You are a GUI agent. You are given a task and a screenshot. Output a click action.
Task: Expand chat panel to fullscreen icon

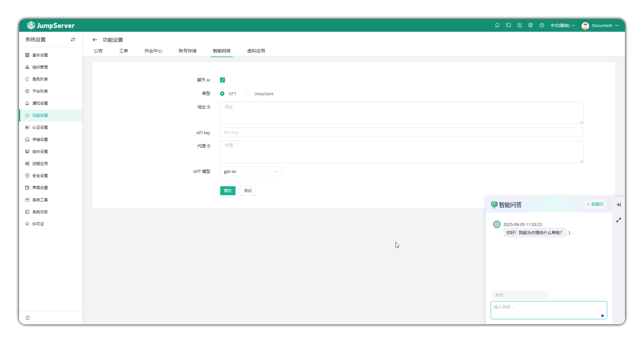pos(619,220)
